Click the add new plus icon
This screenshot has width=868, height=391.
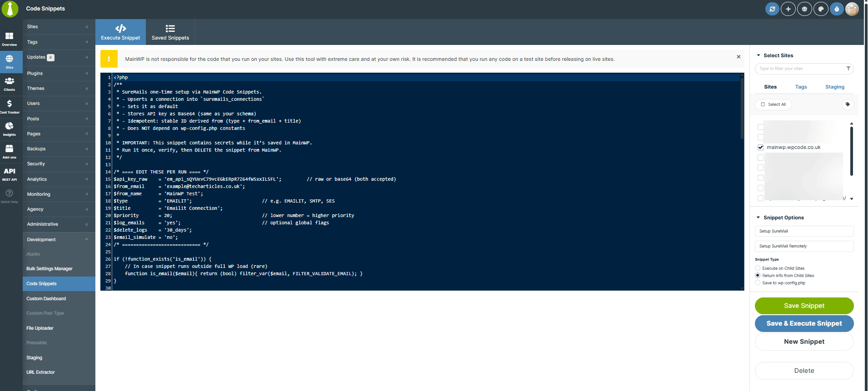pos(788,9)
